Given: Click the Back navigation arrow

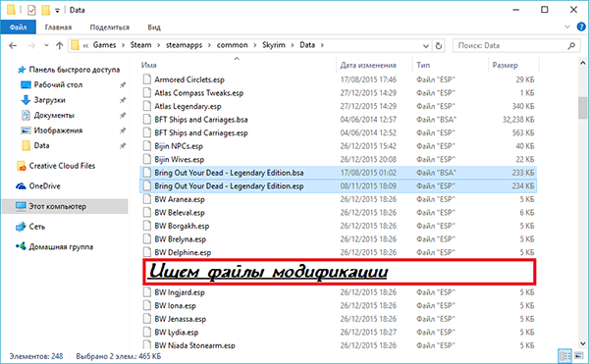Looking at the screenshot, I should [13, 46].
